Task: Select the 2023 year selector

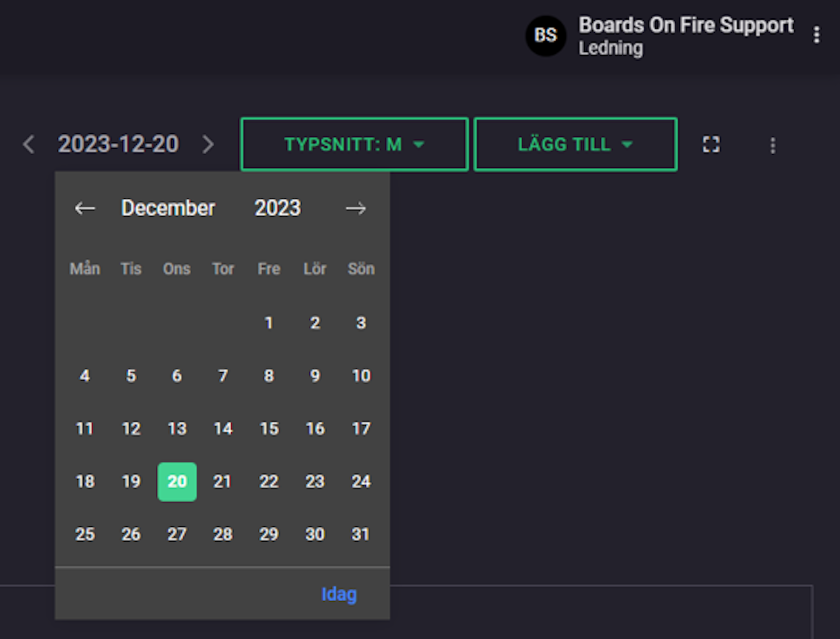Action: [278, 208]
